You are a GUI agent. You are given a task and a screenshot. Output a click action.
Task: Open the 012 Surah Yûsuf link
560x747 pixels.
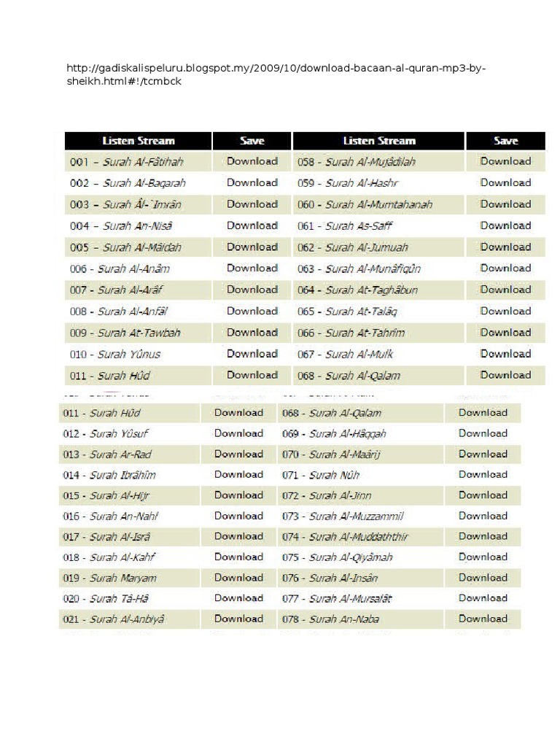[106, 434]
